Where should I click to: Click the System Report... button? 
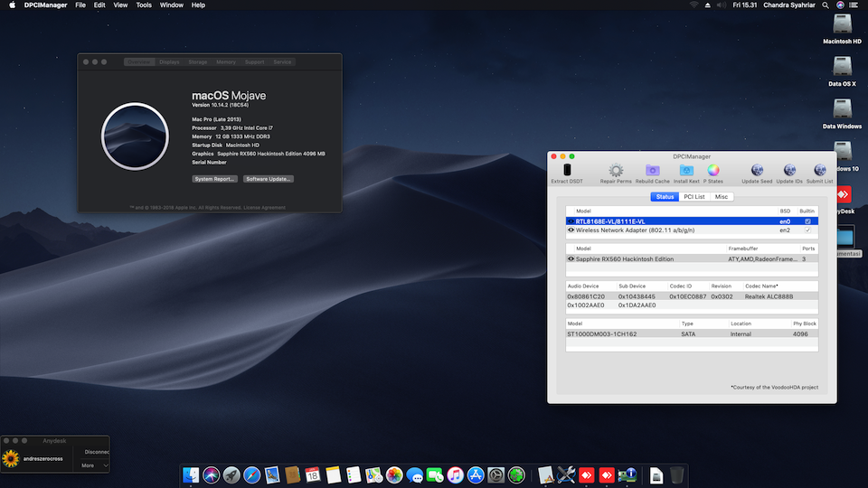coord(215,179)
